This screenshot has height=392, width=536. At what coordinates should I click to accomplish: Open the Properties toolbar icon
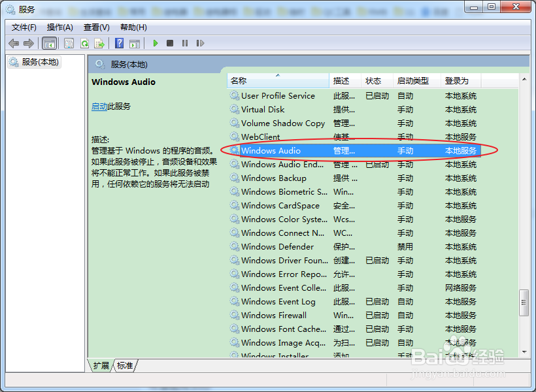point(69,43)
